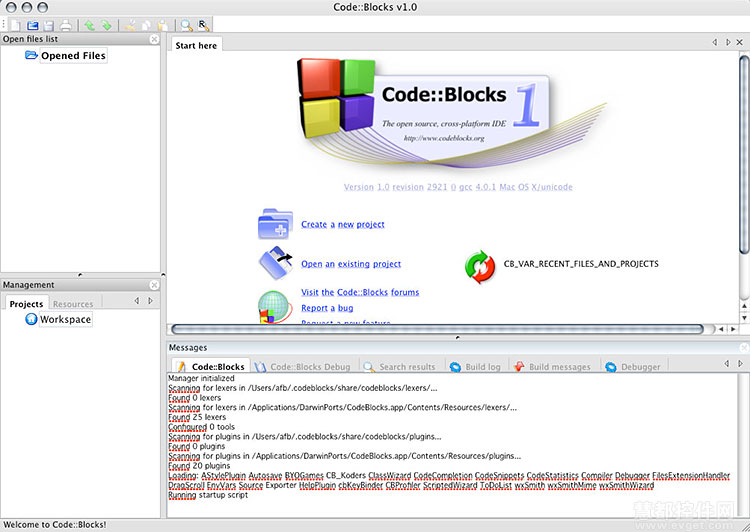Click the Manager initialized log line
Image resolution: width=750 pixels, height=532 pixels.
coord(201,378)
